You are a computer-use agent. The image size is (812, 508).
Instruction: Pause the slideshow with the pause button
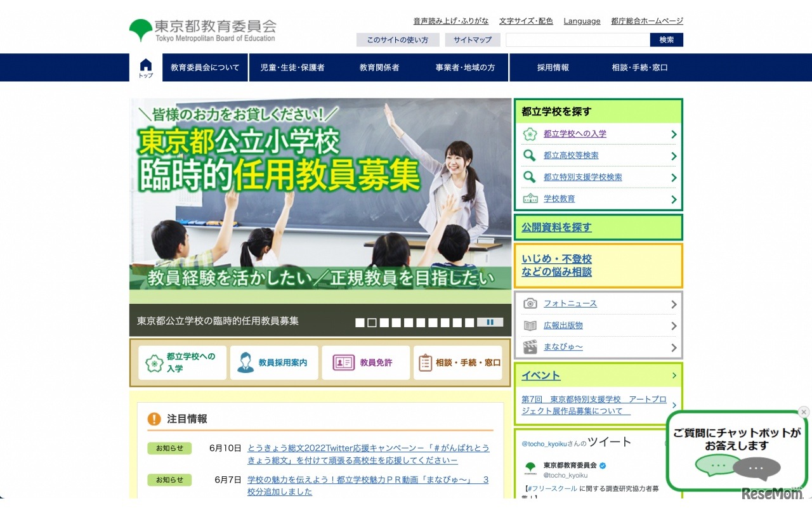tap(490, 322)
